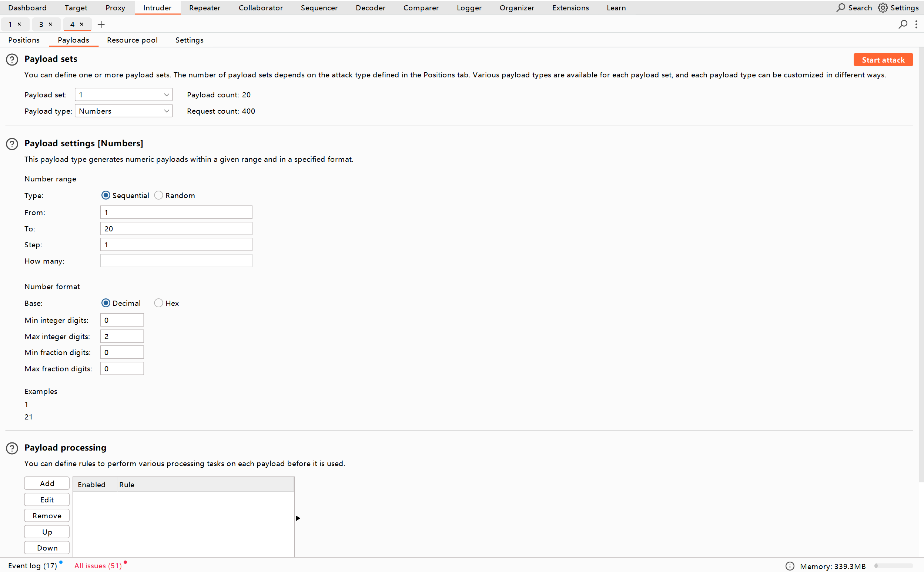
Task: Select Decimal number base
Action: (x=106, y=303)
